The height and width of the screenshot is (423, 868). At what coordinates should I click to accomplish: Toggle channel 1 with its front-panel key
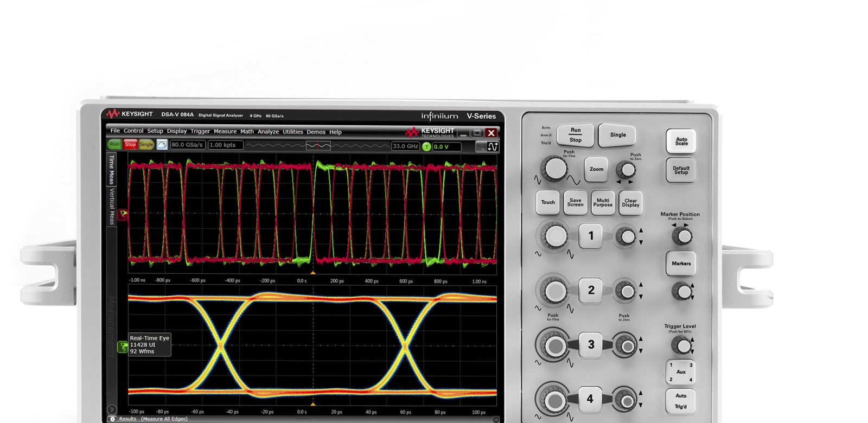(591, 236)
